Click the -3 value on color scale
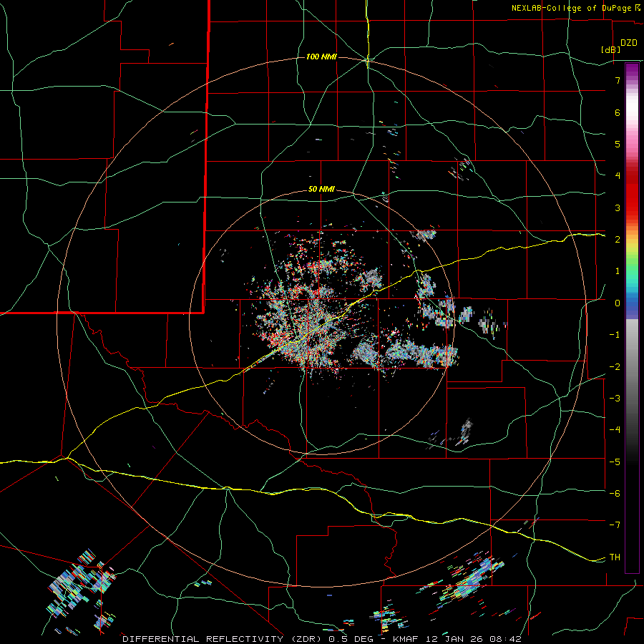This screenshot has width=644, height=644. pos(615,399)
